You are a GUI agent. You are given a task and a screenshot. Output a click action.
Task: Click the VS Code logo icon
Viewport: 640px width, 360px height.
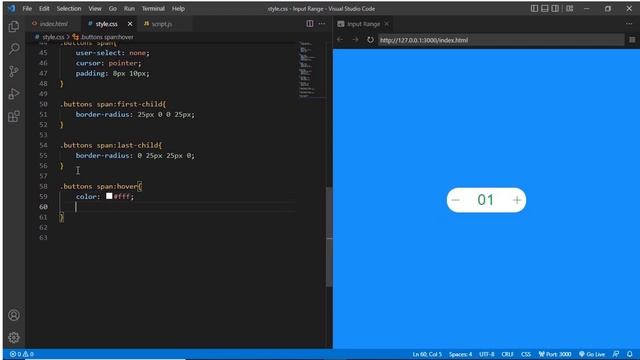[11, 8]
